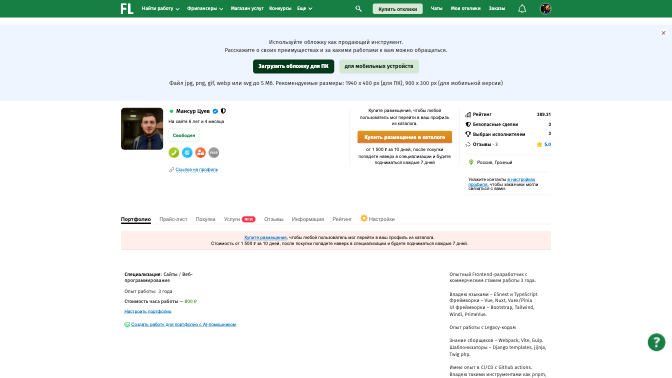Open the search magnifier icon
This screenshot has width=672, height=378.
tap(358, 9)
